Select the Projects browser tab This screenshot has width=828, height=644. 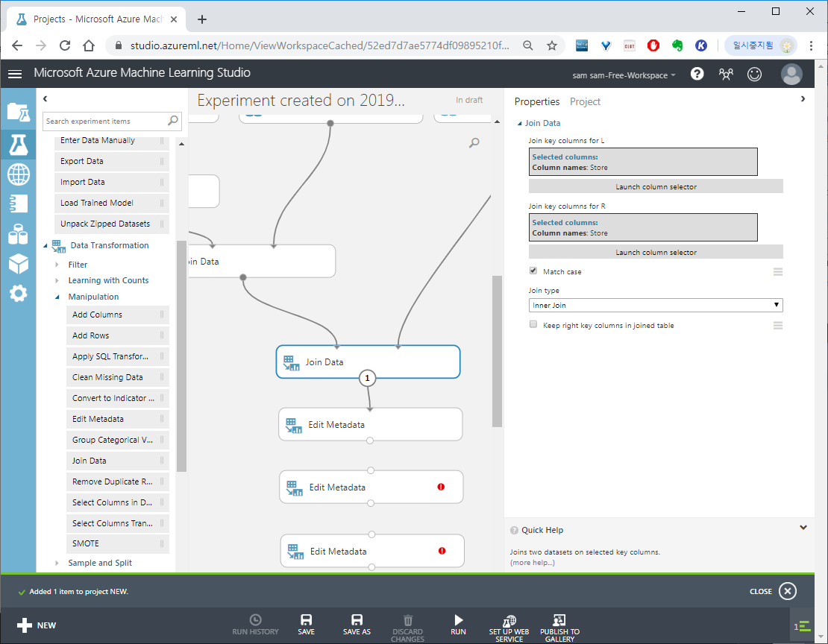tap(95, 19)
